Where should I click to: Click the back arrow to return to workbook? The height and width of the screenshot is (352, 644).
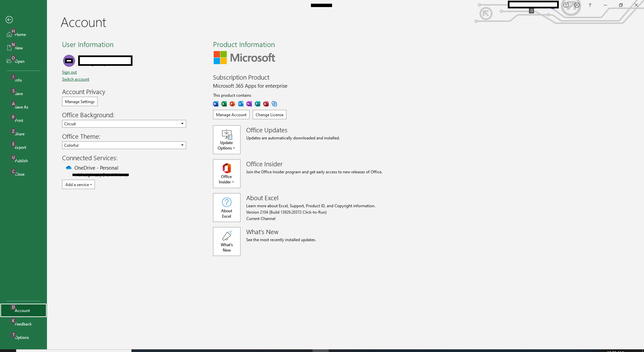tap(9, 20)
